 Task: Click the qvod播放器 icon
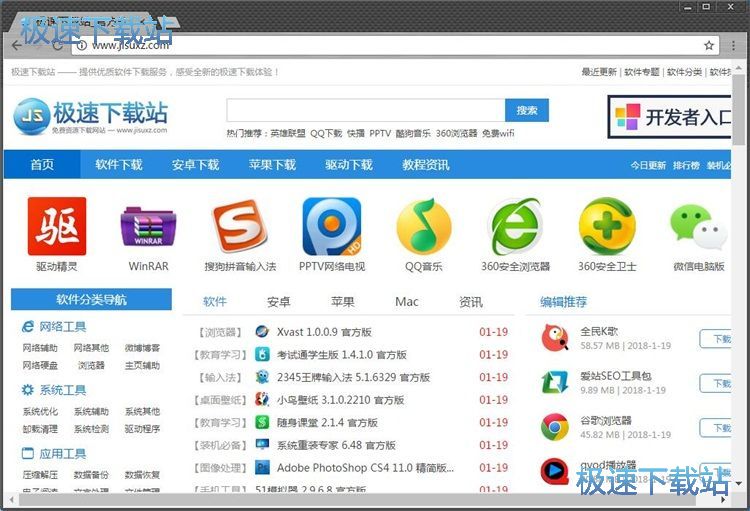(555, 471)
